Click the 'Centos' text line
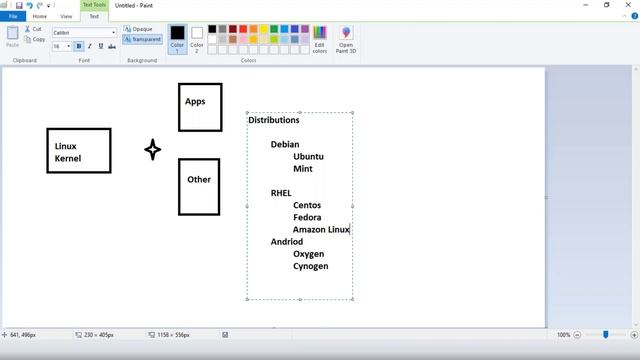 click(x=307, y=205)
